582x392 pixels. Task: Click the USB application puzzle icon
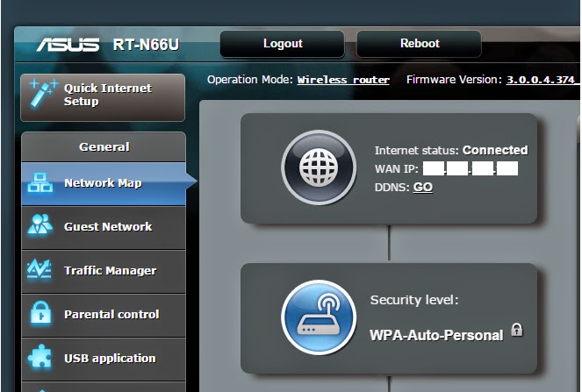(x=40, y=358)
